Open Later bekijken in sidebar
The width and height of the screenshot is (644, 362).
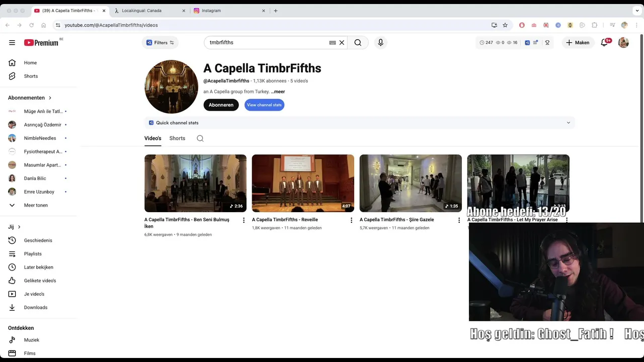(38, 267)
